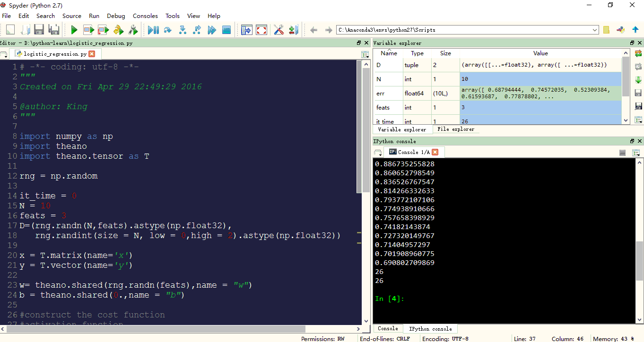Open the Tools menu

point(173,16)
